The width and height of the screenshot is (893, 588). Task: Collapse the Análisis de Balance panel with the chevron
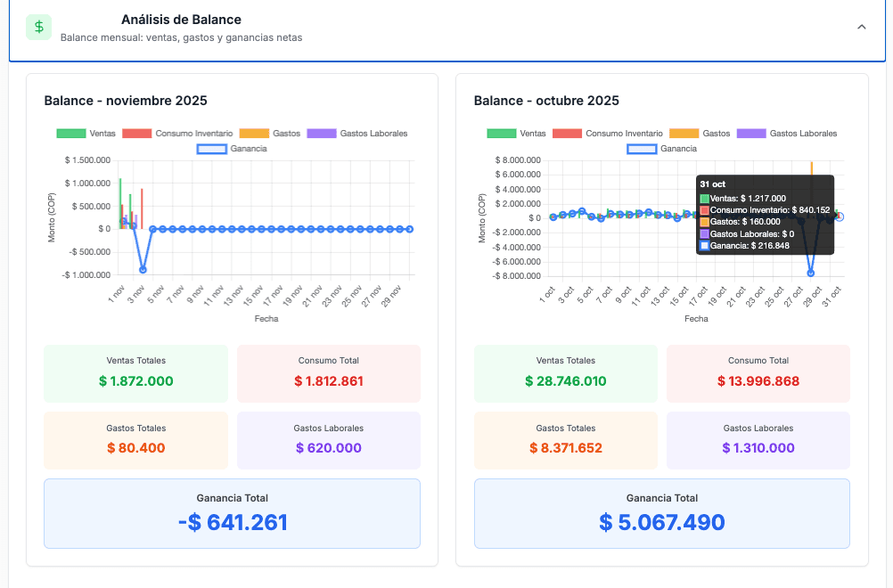[861, 27]
